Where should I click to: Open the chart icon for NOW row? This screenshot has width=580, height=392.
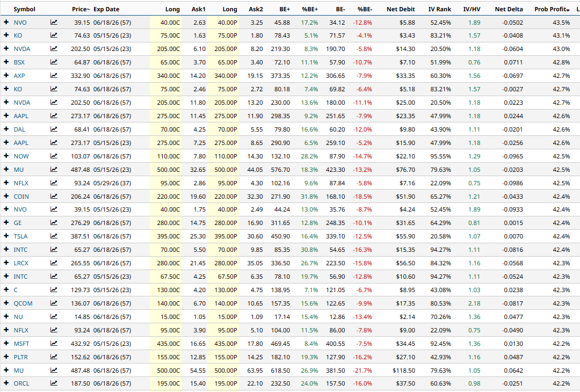pos(54,156)
